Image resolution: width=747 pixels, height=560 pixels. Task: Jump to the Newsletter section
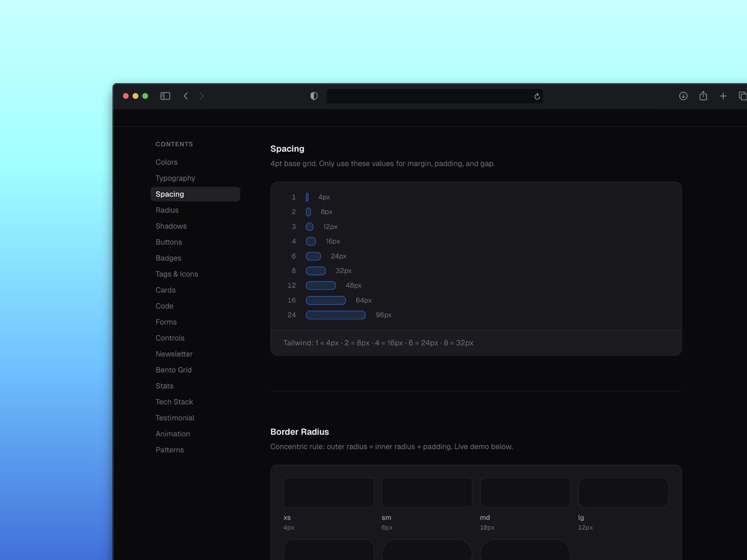point(174,354)
